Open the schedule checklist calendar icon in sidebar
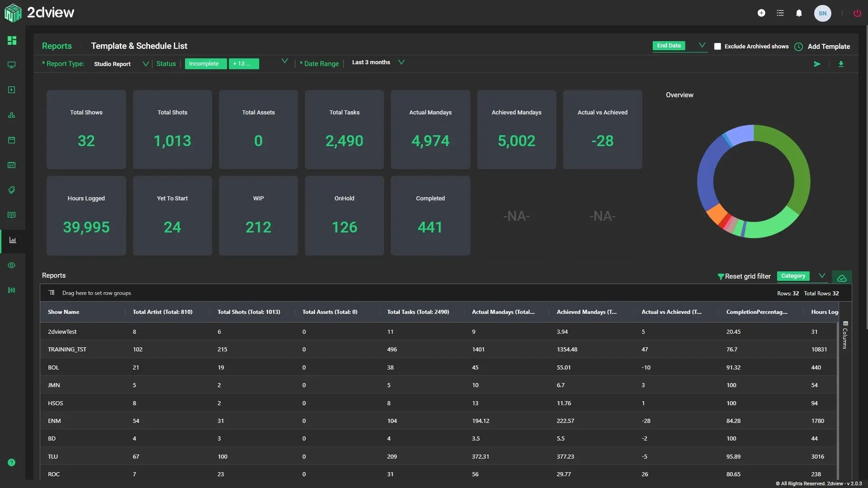The width and height of the screenshot is (868, 488). point(12,165)
